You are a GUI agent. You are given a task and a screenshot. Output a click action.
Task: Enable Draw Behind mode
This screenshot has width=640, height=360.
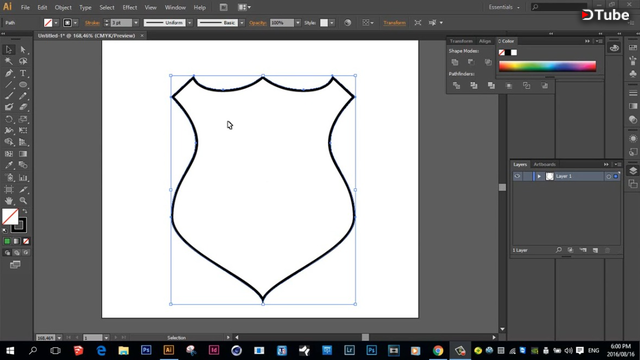16,253
